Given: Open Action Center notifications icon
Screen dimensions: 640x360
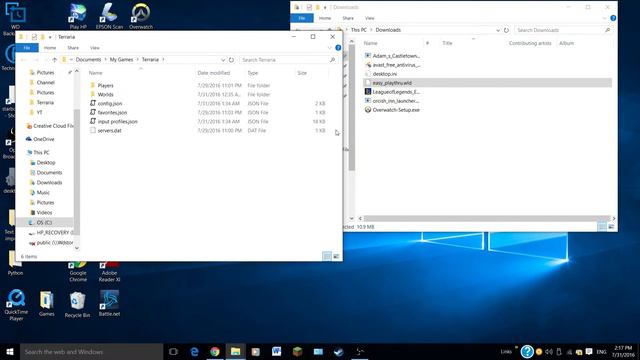Looking at the screenshot, I should (x=589, y=351).
